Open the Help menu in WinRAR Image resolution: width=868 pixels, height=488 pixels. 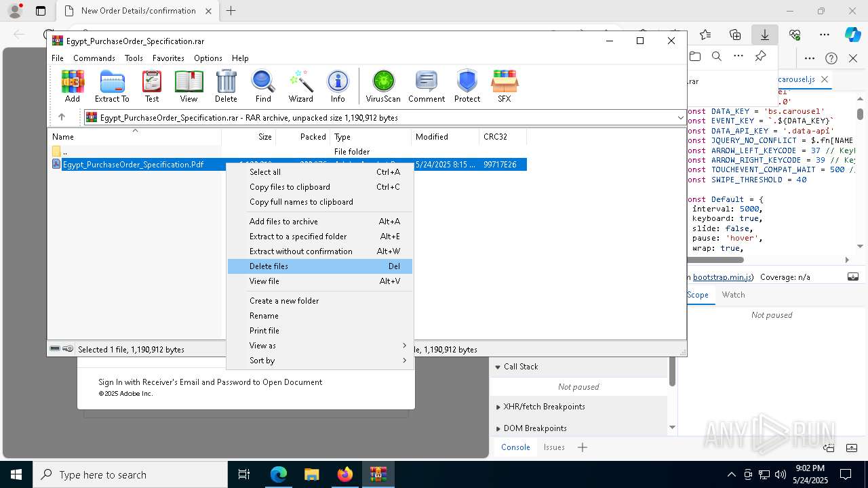click(240, 58)
